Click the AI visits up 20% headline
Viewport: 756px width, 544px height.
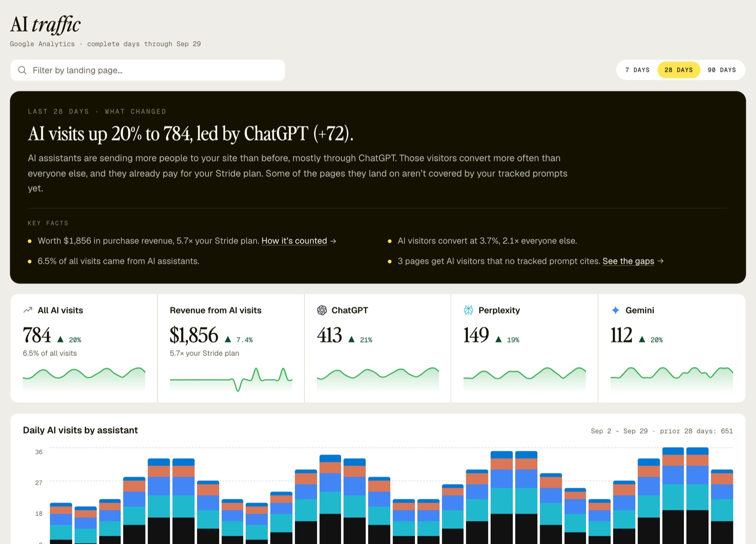pos(191,134)
